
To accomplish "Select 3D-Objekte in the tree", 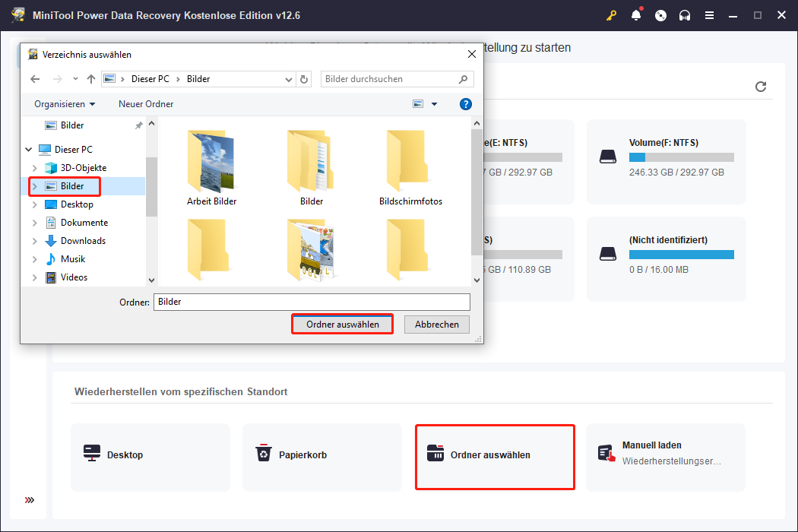I will pos(84,168).
